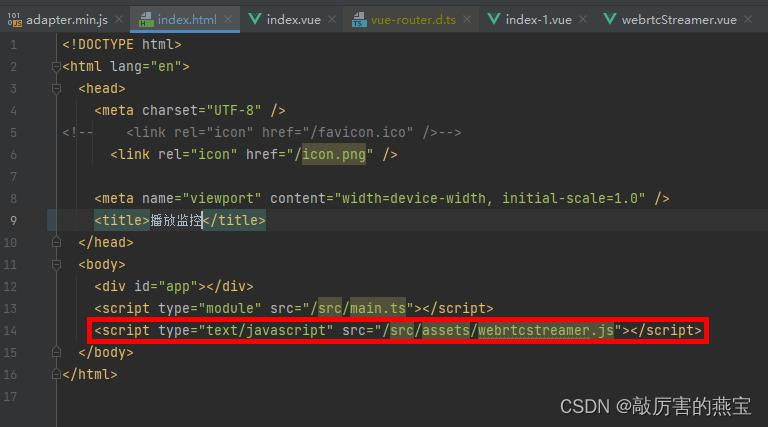Click the HTML file icon on index.html tab

pos(146,20)
